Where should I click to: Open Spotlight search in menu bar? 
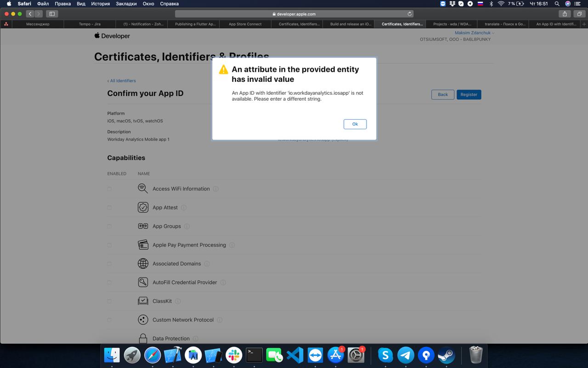(x=557, y=4)
